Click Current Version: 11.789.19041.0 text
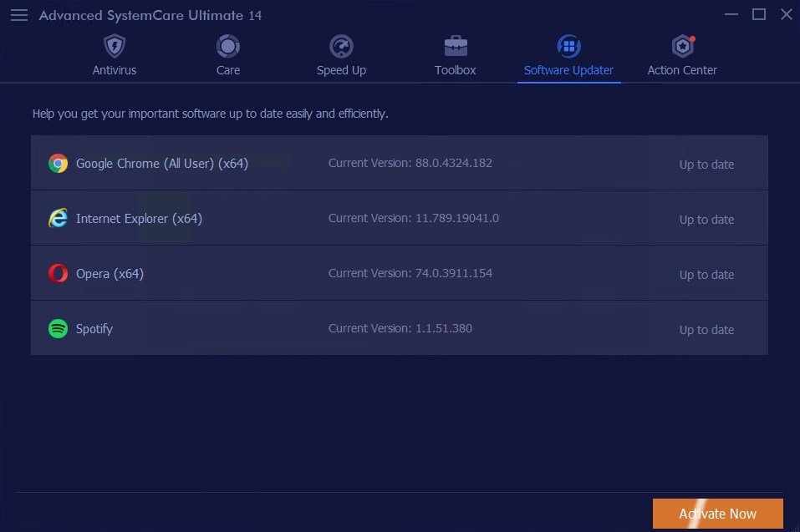800x532 pixels. click(414, 218)
